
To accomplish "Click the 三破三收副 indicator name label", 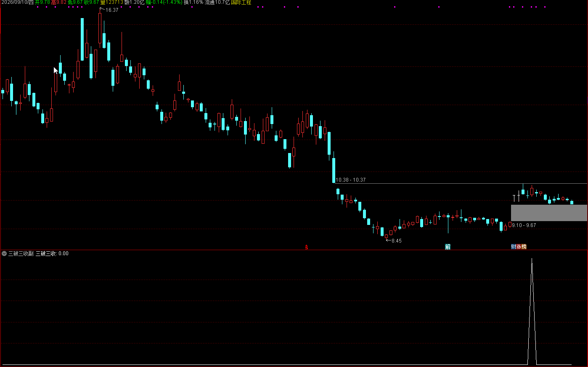I will click(21, 253).
